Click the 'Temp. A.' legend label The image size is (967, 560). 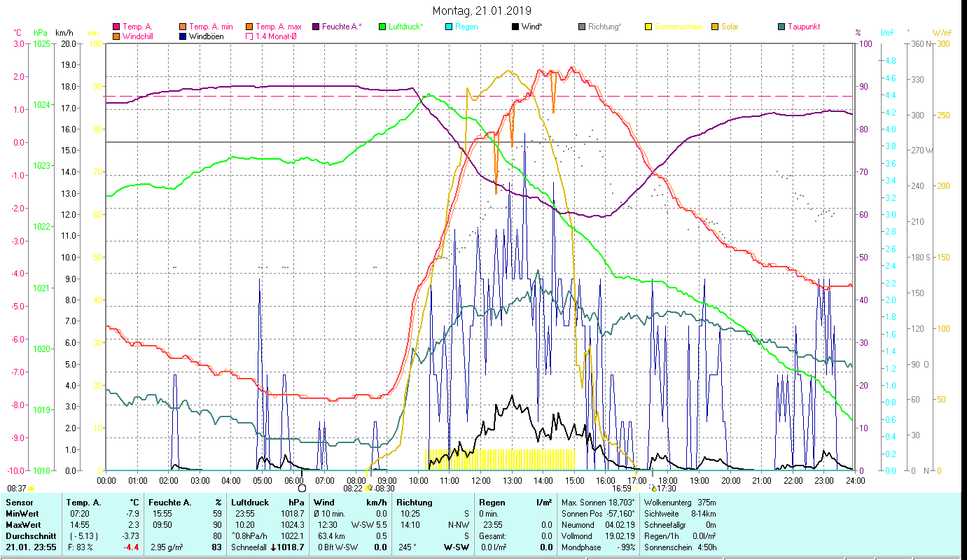[137, 27]
